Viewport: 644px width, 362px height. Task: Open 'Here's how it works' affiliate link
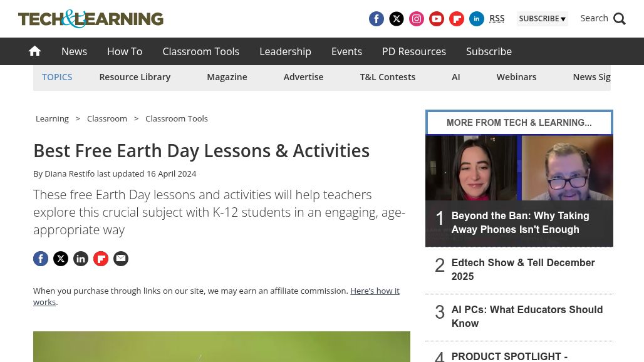375,291
